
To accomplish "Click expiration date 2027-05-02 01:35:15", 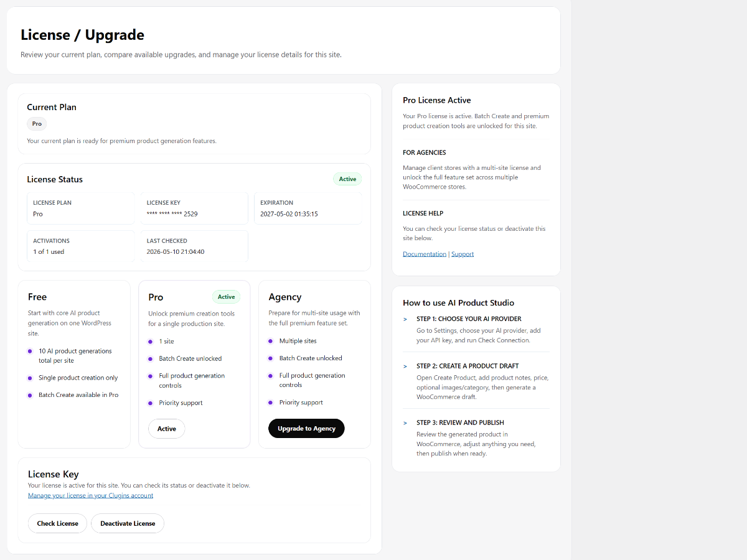I will (x=289, y=214).
